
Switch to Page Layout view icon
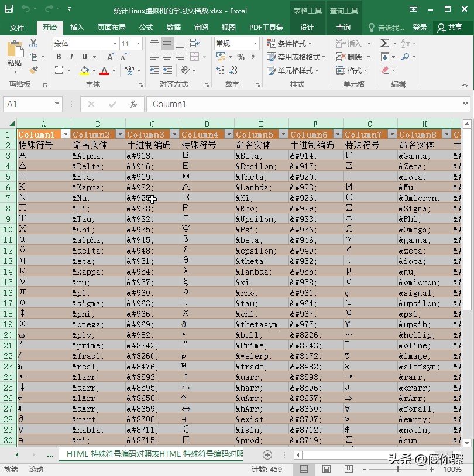326,470
